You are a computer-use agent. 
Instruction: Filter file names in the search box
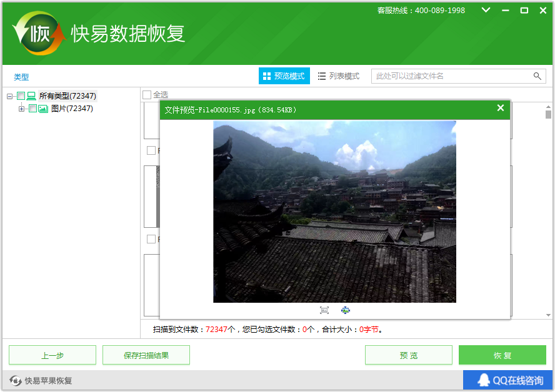tap(458, 76)
